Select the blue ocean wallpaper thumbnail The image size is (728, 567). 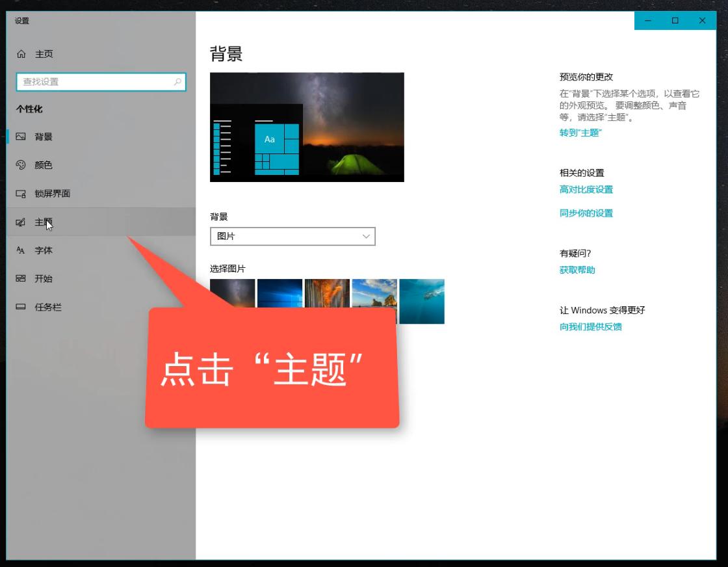pyautogui.click(x=422, y=301)
